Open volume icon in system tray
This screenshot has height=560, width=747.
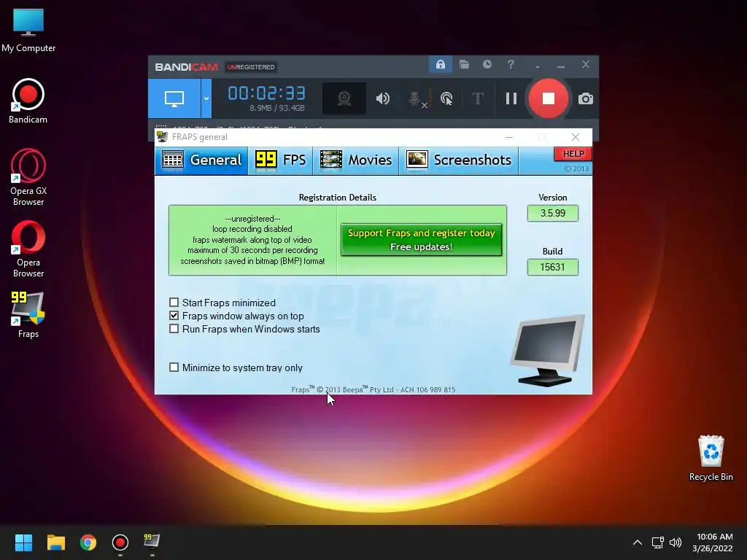click(x=675, y=542)
